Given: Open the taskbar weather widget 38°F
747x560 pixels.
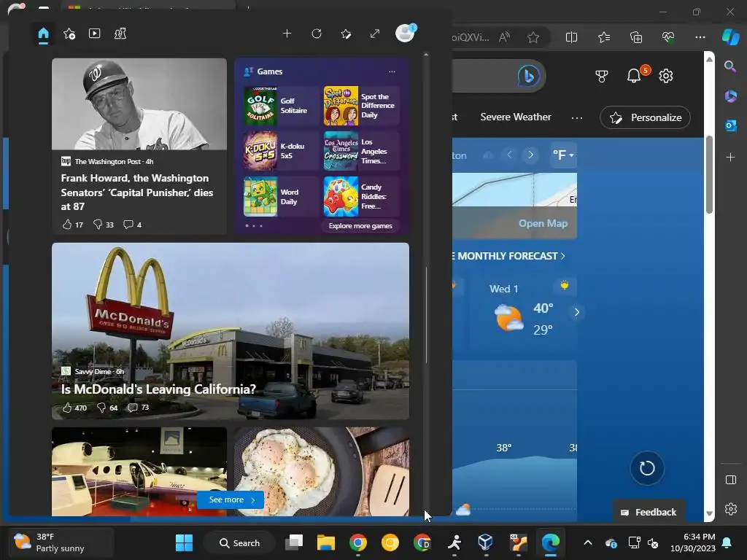Looking at the screenshot, I should pyautogui.click(x=60, y=542).
